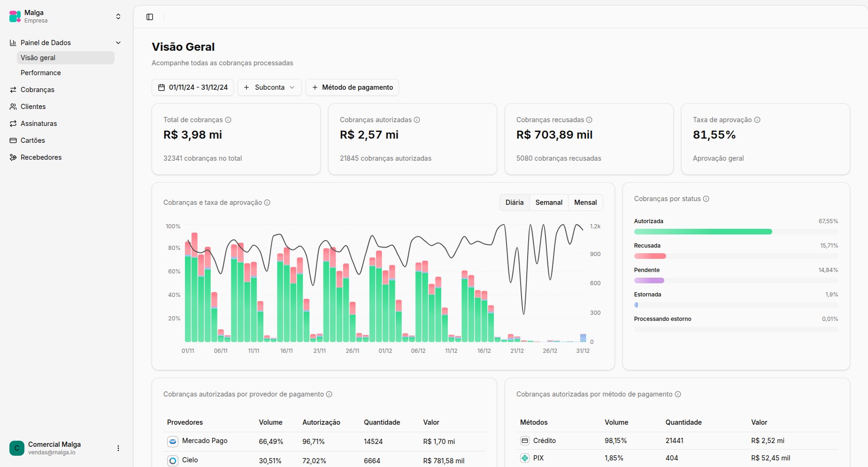
Task: Open the info icon beside Cobranças autorizadas card
Action: 417,120
